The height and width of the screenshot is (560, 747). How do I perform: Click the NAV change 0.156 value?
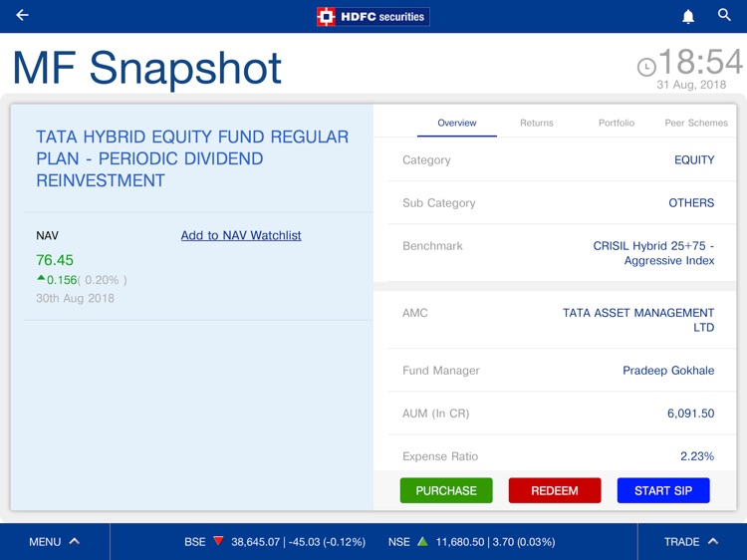62,280
